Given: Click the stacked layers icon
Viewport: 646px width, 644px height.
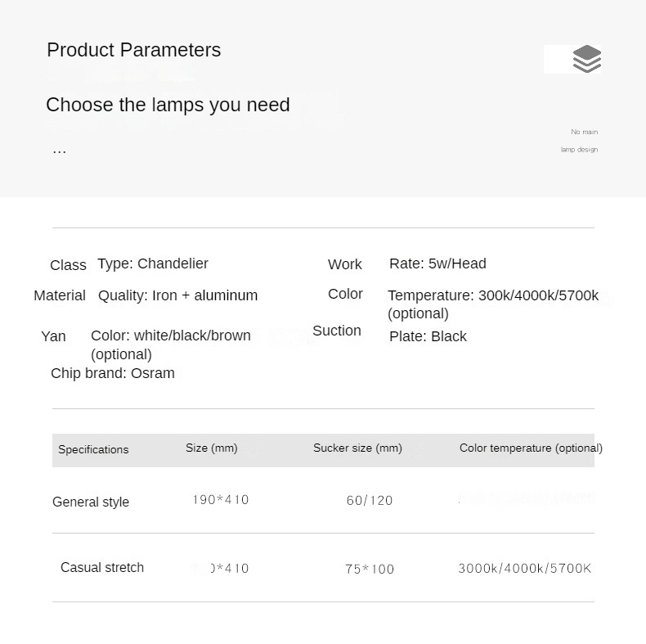Looking at the screenshot, I should (x=586, y=59).
